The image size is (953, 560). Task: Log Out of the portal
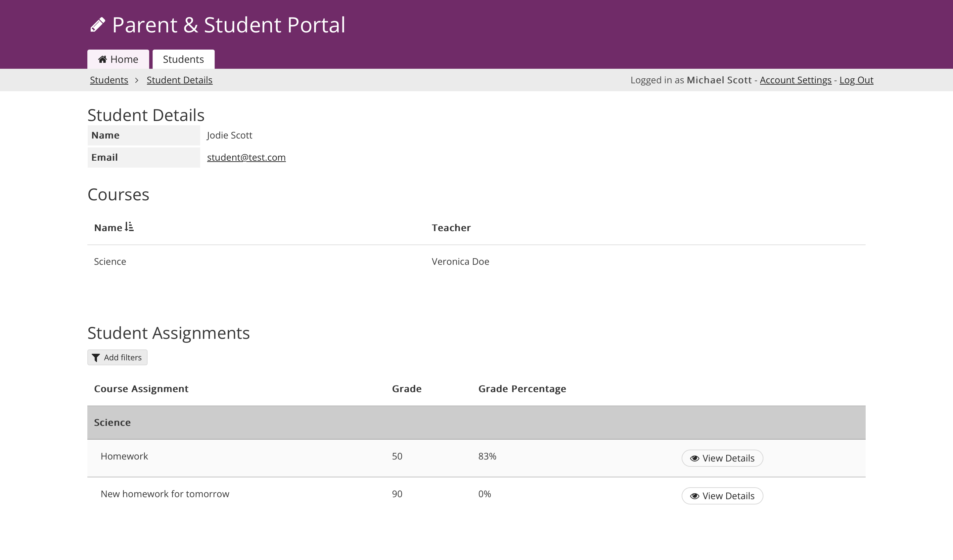[x=856, y=80]
